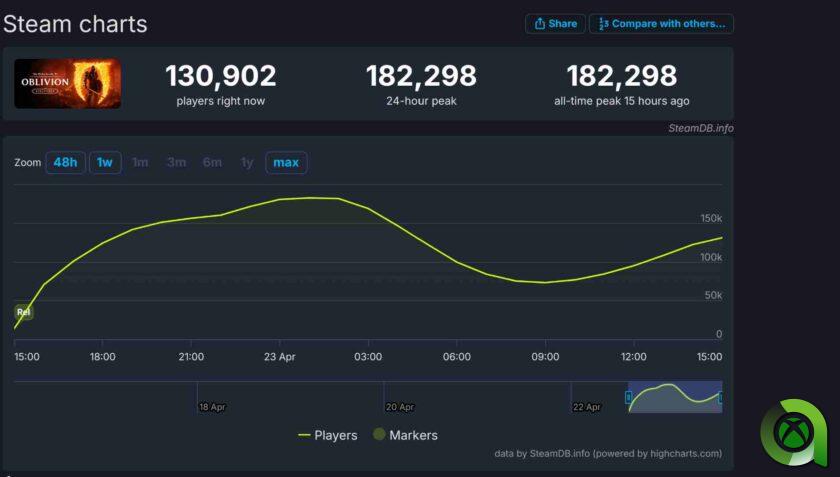The width and height of the screenshot is (840, 477).
Task: Click the SteamDB.info label above chart
Action: coord(700,128)
